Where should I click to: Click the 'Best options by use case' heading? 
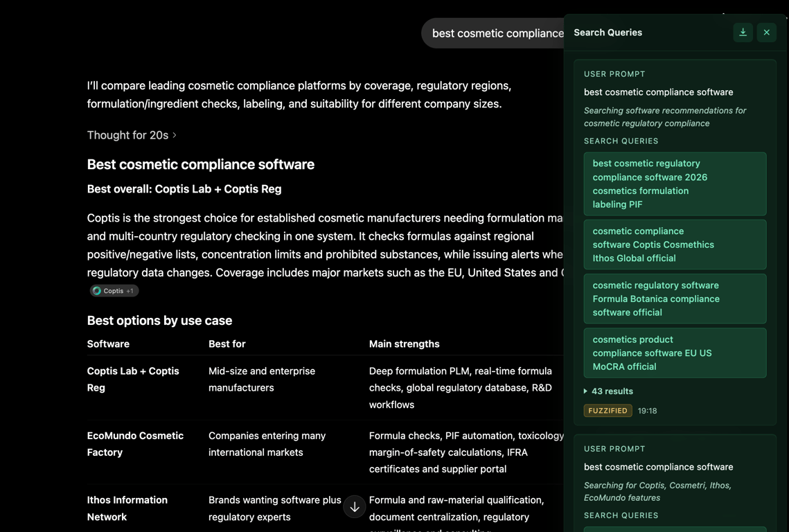point(159,321)
